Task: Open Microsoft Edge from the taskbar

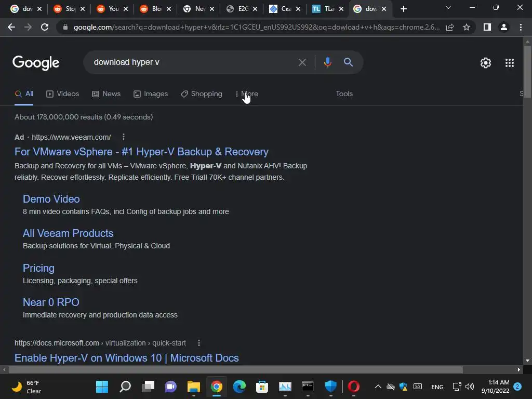Action: 239,387
